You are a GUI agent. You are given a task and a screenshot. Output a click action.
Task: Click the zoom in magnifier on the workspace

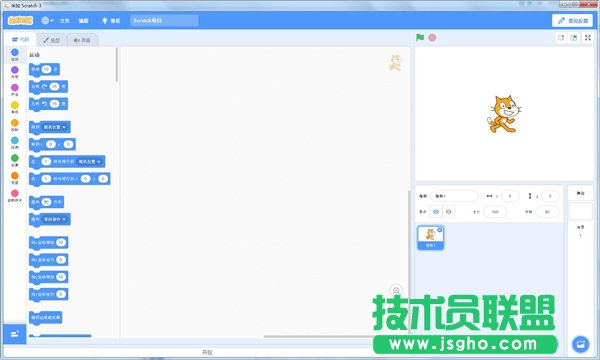click(396, 290)
